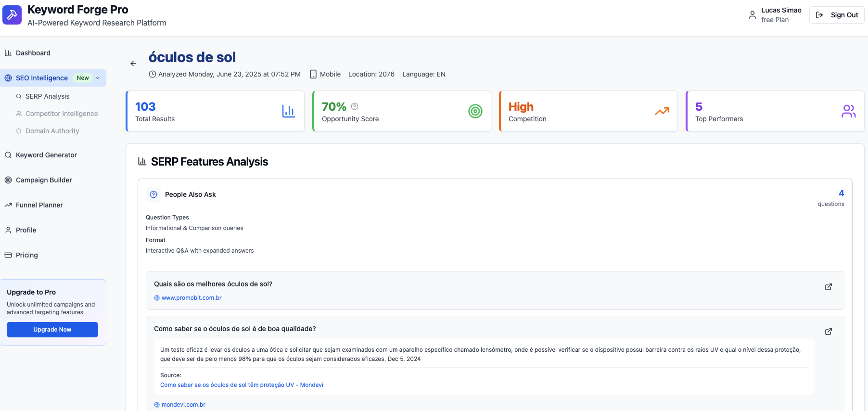The width and height of the screenshot is (868, 411).
Task: Click the Funnel Planner trend icon
Action: tap(8, 205)
